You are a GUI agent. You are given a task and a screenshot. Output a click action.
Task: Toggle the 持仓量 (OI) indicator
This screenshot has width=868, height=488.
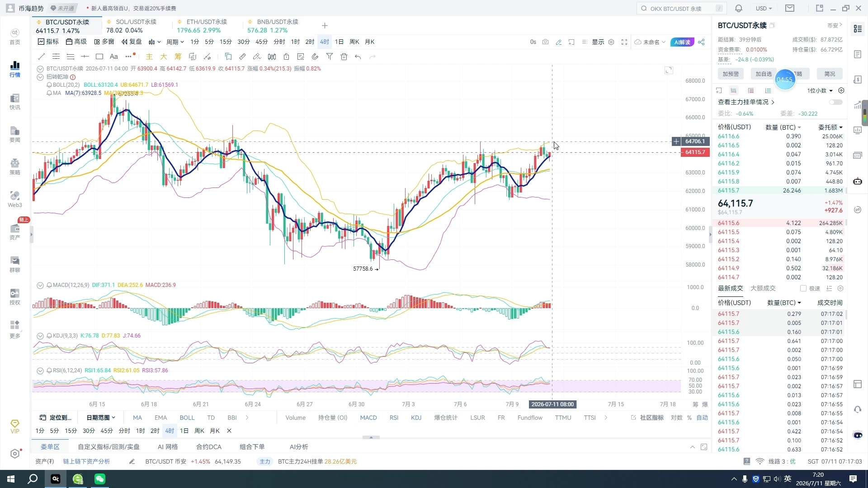(333, 418)
